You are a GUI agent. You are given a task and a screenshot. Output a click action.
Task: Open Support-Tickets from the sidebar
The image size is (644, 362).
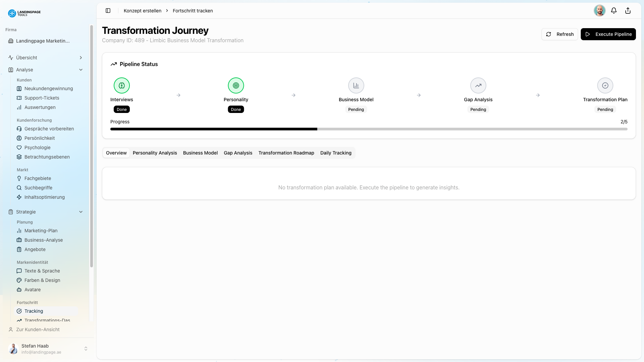42,98
